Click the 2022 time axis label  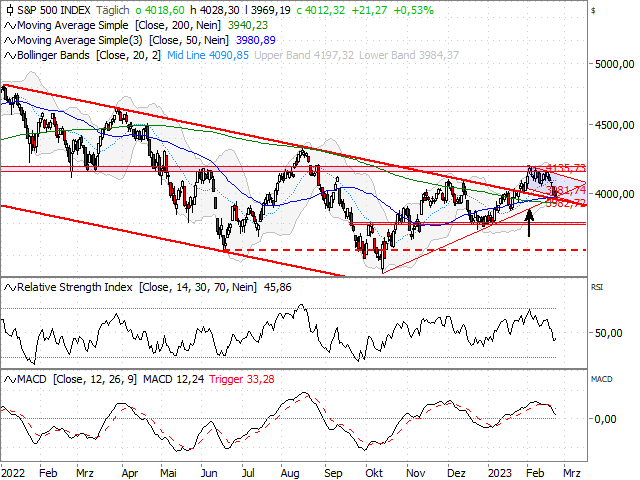[13, 473]
